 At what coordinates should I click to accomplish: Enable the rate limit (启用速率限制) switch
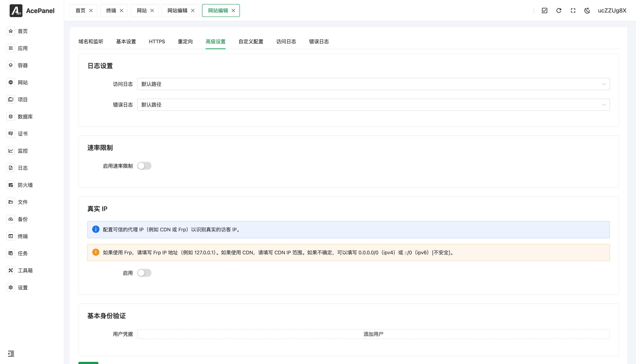[x=144, y=166]
